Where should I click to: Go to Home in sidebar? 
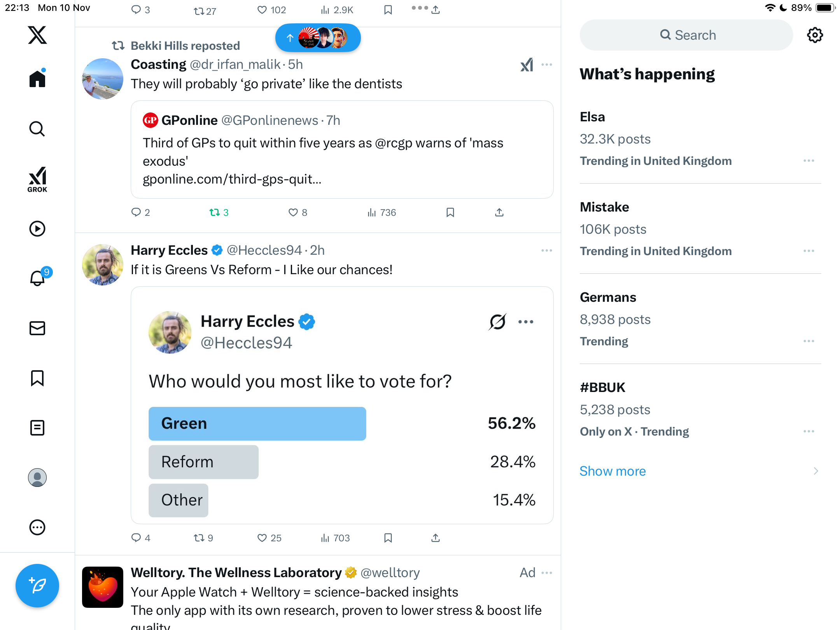(37, 79)
